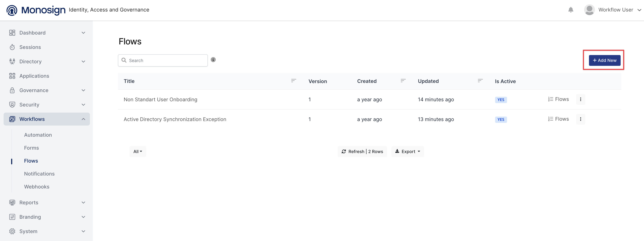Refresh the flows table rows

coord(362,151)
